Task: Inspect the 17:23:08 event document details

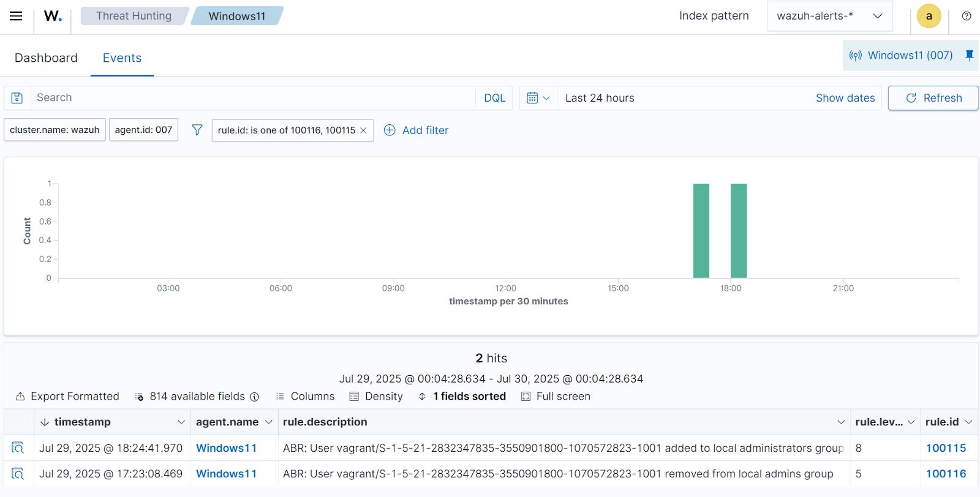Action: 18,474
